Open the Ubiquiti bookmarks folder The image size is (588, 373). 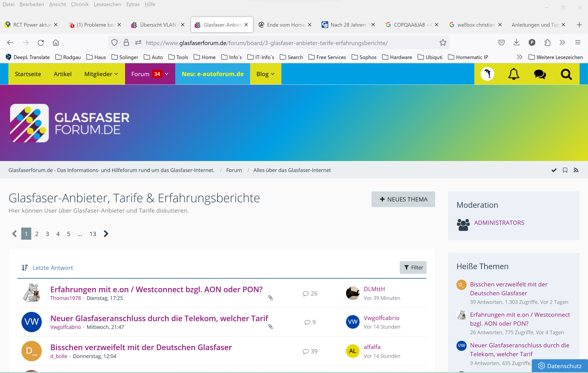(x=430, y=57)
